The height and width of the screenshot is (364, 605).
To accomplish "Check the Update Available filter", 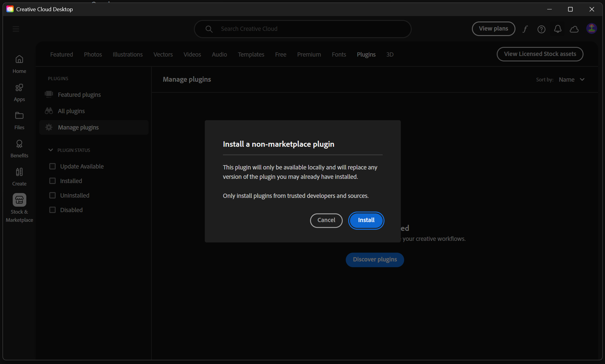I will [52, 166].
